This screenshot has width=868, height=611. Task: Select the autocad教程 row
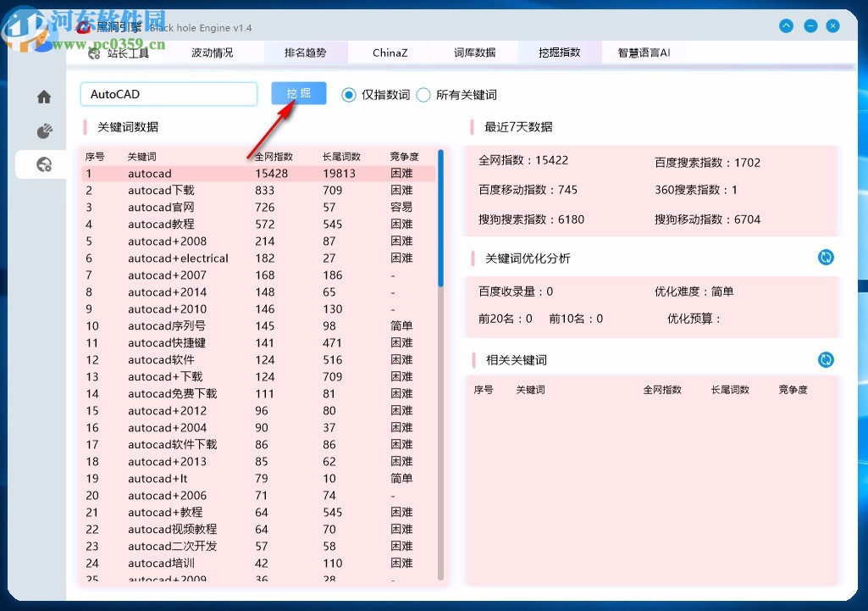tap(259, 225)
